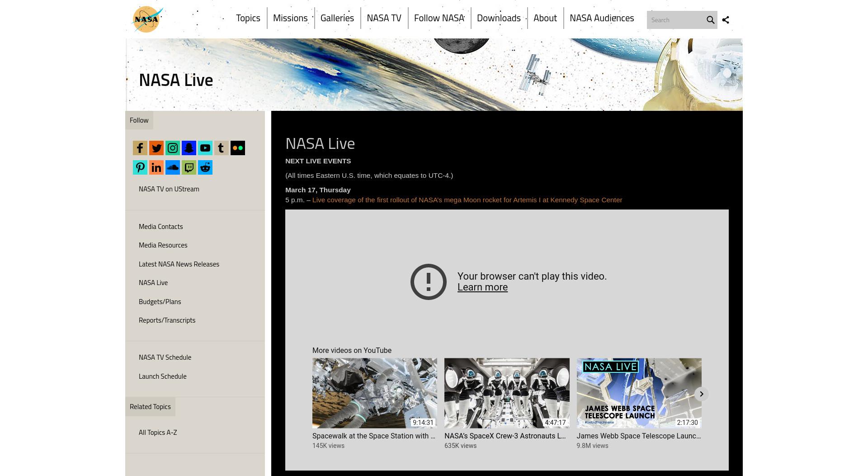The width and height of the screenshot is (868, 476).
Task: Open NASA TV on UStream link
Action: 169,189
